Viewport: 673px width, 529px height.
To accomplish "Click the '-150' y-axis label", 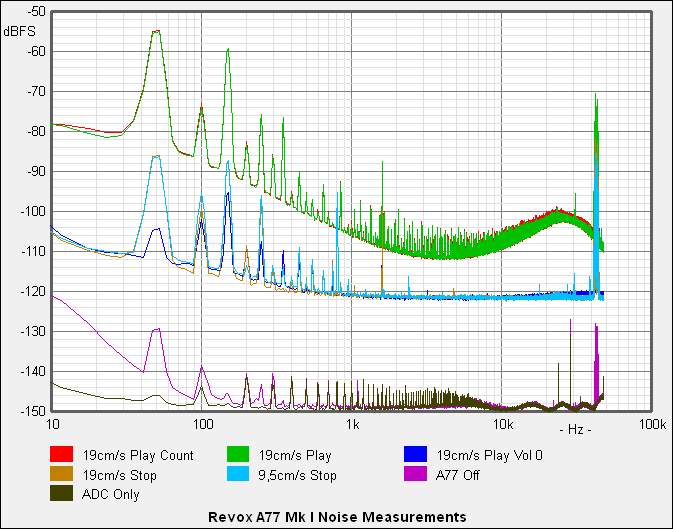I will (33, 411).
